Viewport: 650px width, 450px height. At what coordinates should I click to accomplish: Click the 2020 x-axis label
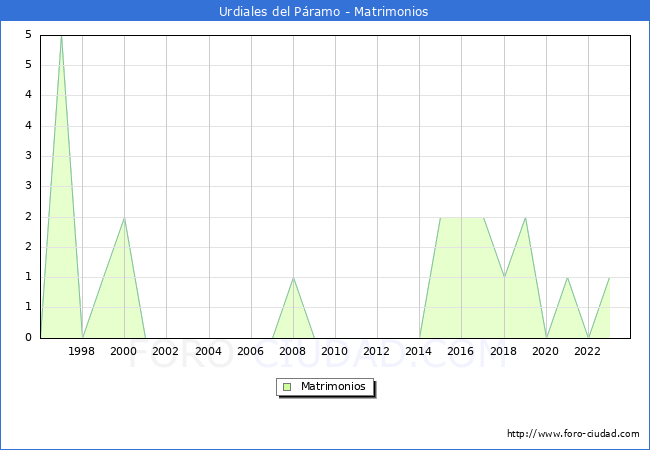(x=546, y=351)
